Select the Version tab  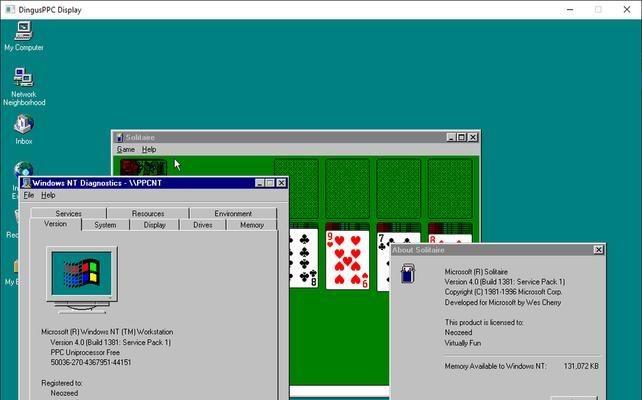pyautogui.click(x=55, y=224)
